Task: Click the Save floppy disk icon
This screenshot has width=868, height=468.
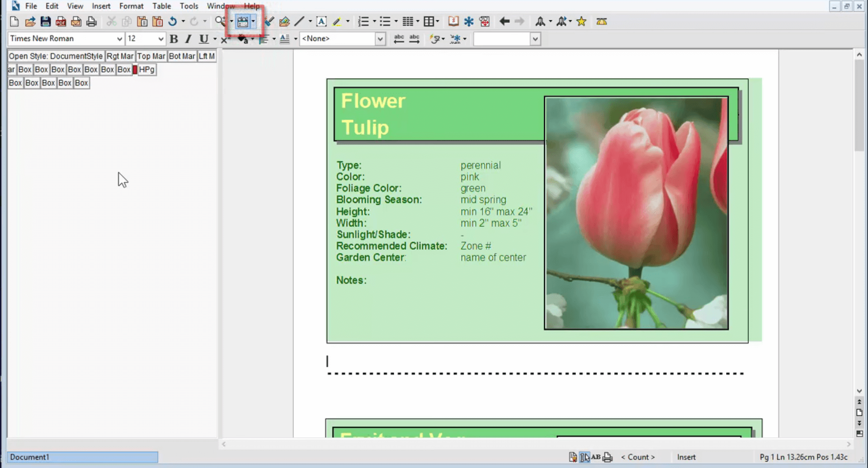Action: point(45,22)
